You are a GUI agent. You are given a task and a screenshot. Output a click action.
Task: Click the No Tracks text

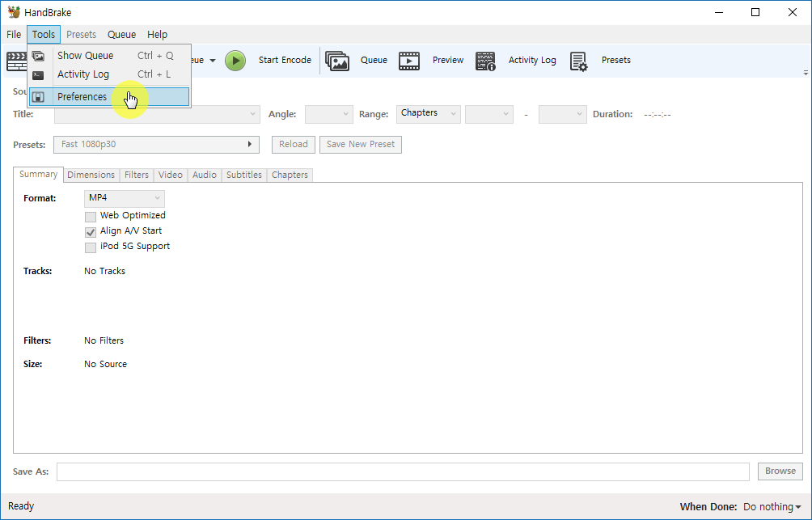(104, 272)
